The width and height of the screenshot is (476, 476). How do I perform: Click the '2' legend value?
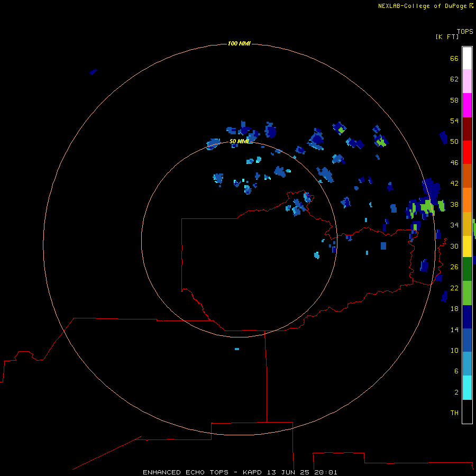point(456,392)
